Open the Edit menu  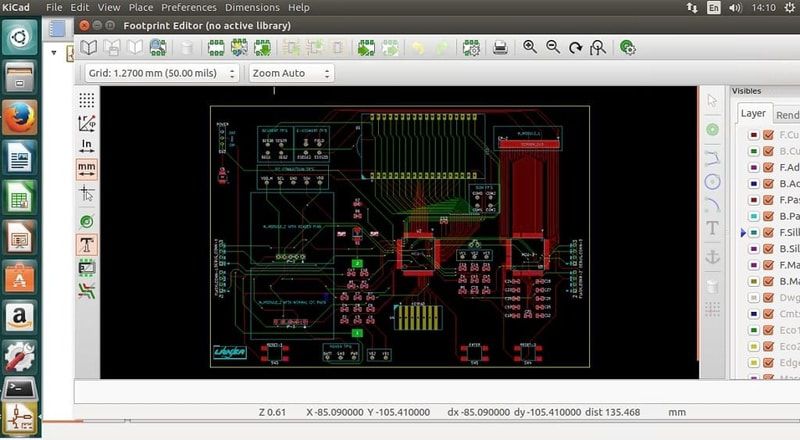(80, 8)
